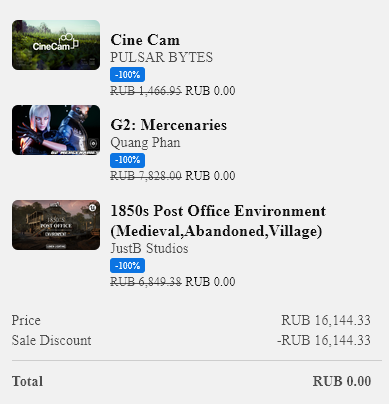Open the 1850s Post Office thumbnail
This screenshot has width=389, height=404.
click(56, 225)
